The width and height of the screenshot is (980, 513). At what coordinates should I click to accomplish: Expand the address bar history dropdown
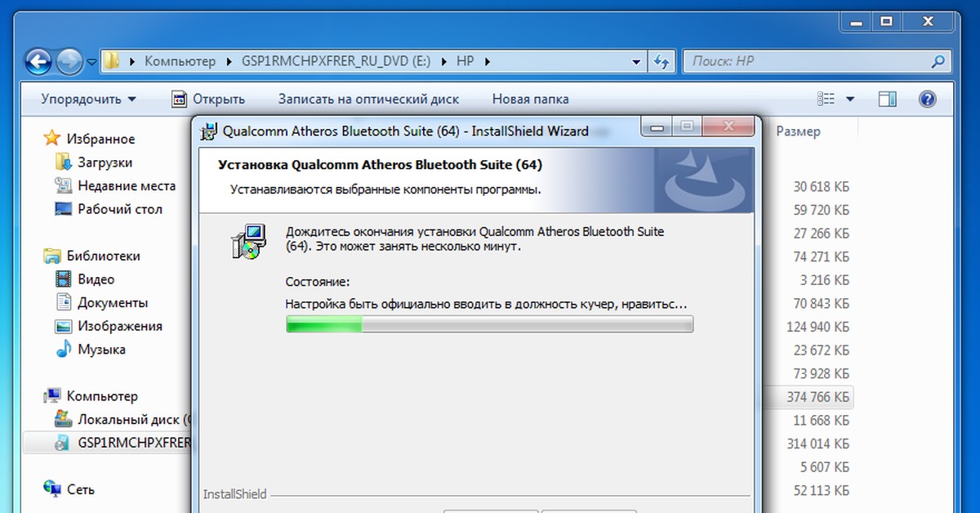(637, 61)
